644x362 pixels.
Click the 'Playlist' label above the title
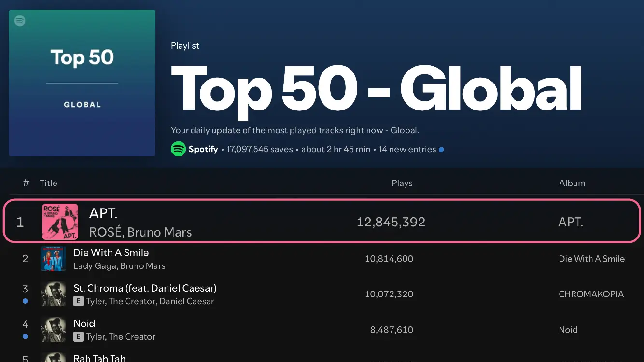pos(185,46)
